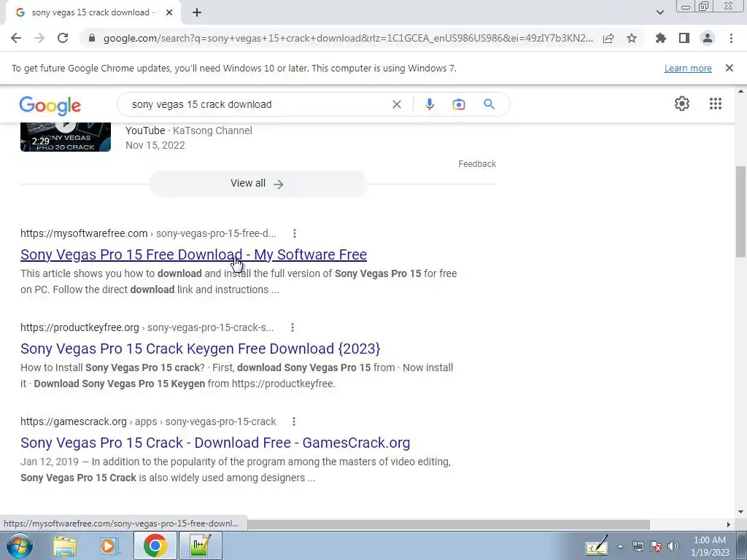The height and width of the screenshot is (560, 747).
Task: Open more options for productkeyfree.org result
Action: pos(292,327)
